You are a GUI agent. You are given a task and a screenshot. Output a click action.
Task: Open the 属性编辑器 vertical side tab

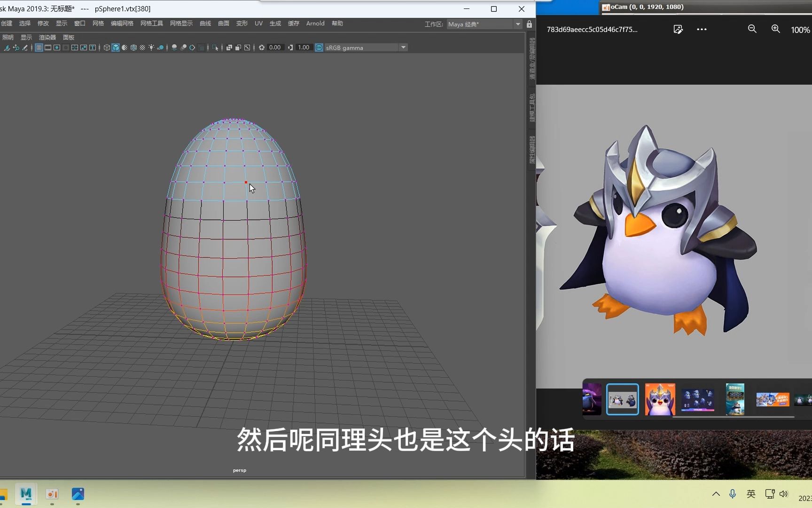pyautogui.click(x=532, y=150)
